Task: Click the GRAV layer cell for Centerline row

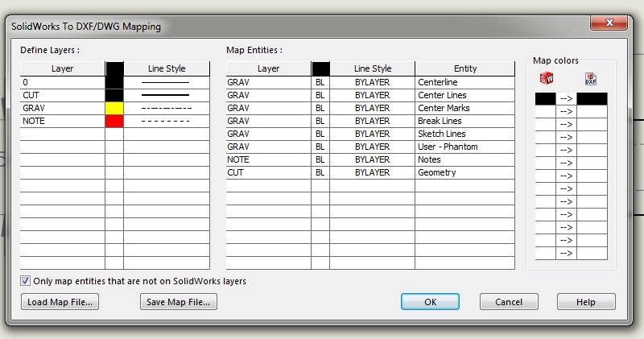Action: click(x=269, y=82)
